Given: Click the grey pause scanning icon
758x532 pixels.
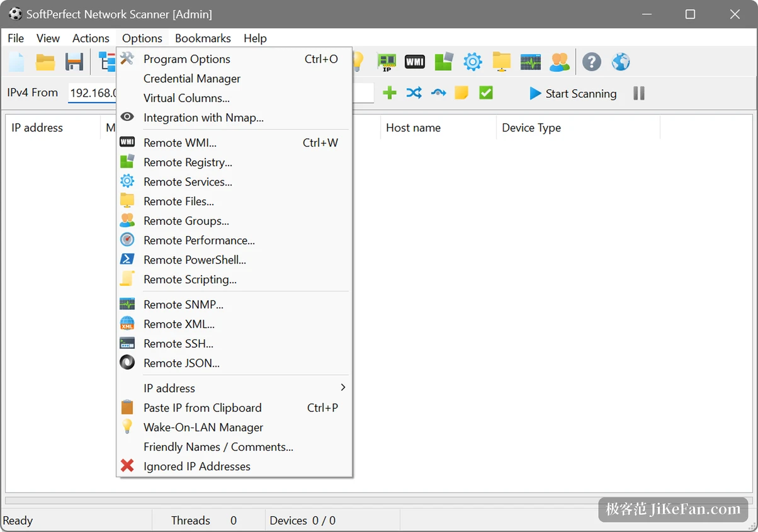Looking at the screenshot, I should pyautogui.click(x=639, y=93).
